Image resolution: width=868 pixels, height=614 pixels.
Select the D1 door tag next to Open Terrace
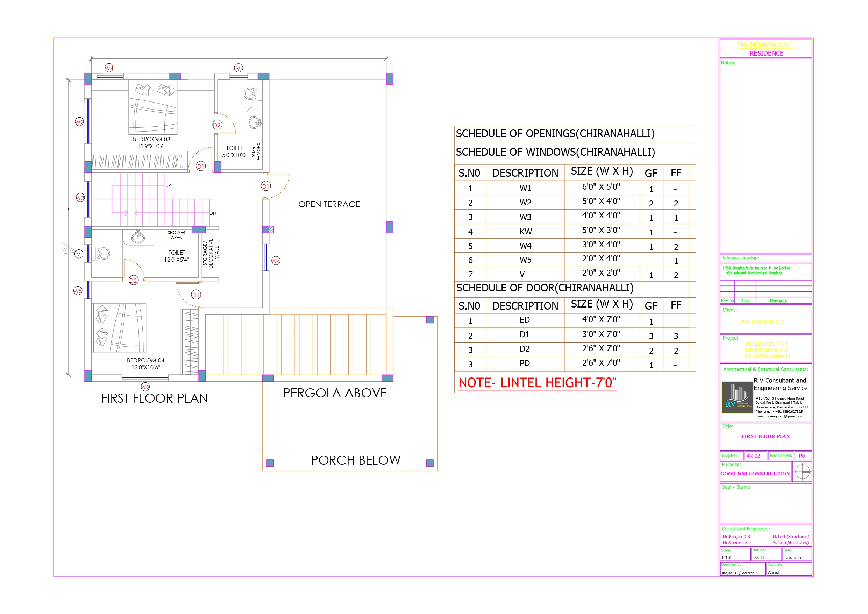coord(266,186)
